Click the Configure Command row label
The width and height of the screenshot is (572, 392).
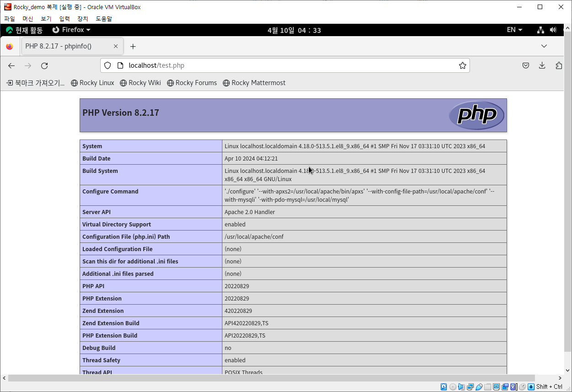(110, 192)
